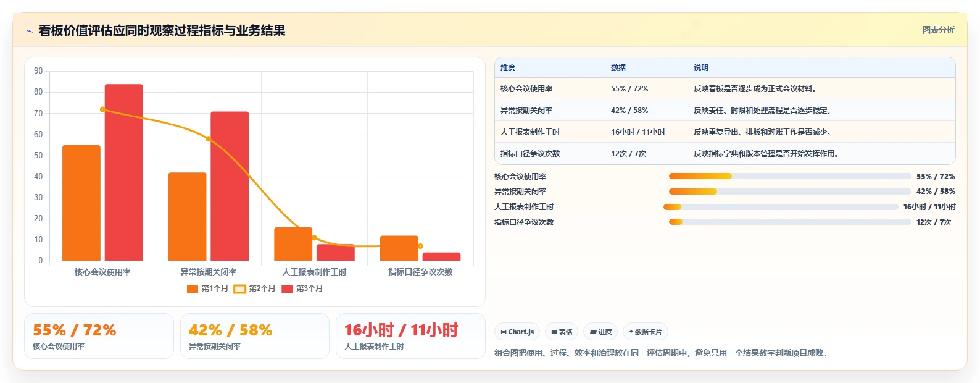Image resolution: width=980 pixels, height=383 pixels.
Task: Click the 反映指标字典和版本管理 description
Action: pyautogui.click(x=768, y=154)
